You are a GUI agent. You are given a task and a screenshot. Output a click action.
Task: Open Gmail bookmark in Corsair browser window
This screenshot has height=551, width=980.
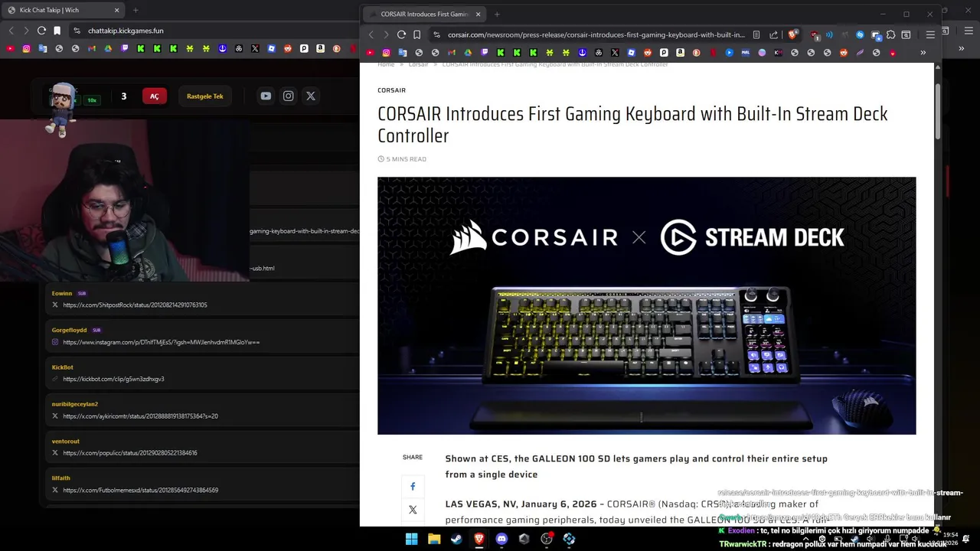click(x=451, y=53)
